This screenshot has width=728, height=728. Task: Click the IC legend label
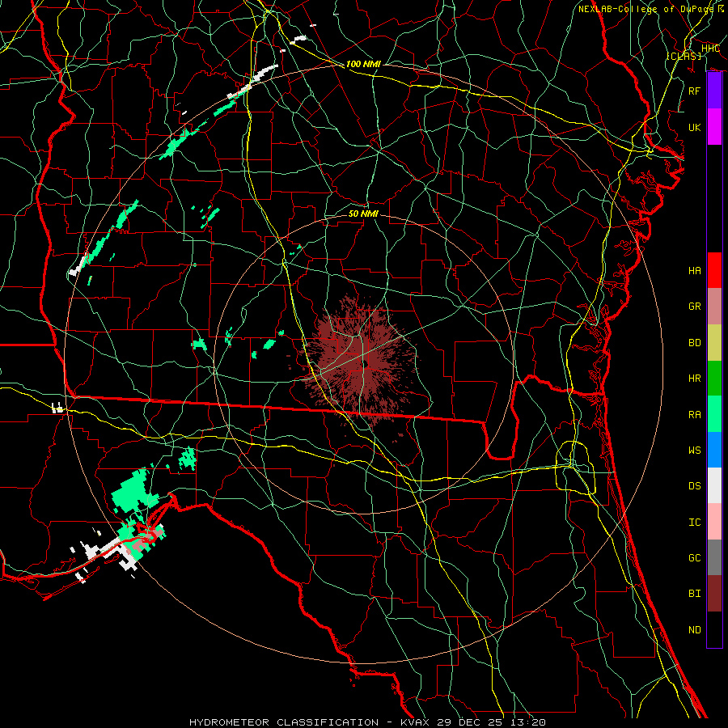(695, 523)
